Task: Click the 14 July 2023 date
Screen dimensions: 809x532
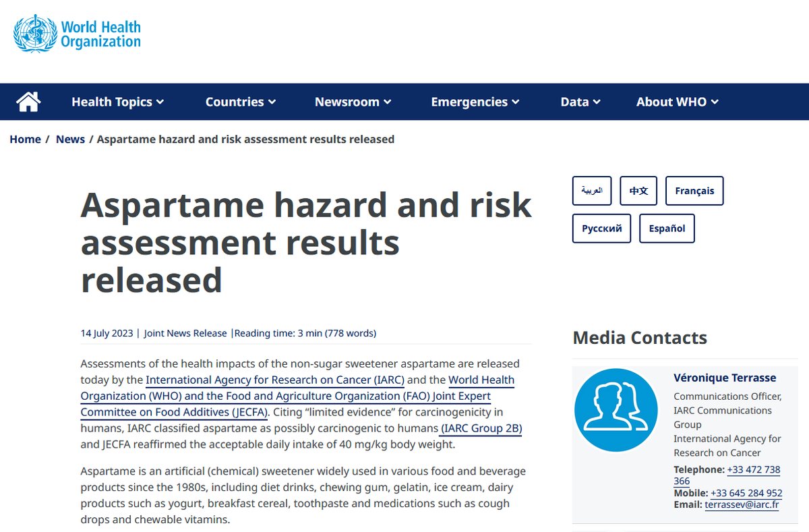Action: pyautogui.click(x=107, y=333)
